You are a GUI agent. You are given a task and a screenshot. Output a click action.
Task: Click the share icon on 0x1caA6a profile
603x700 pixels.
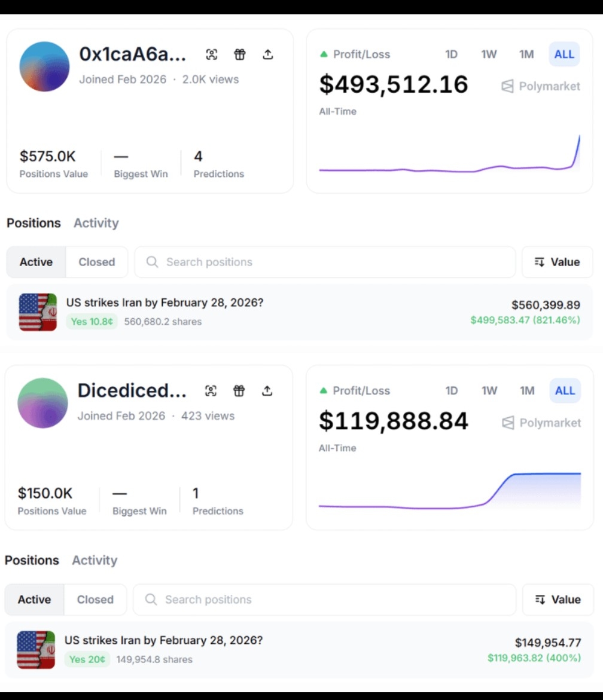pyautogui.click(x=268, y=54)
